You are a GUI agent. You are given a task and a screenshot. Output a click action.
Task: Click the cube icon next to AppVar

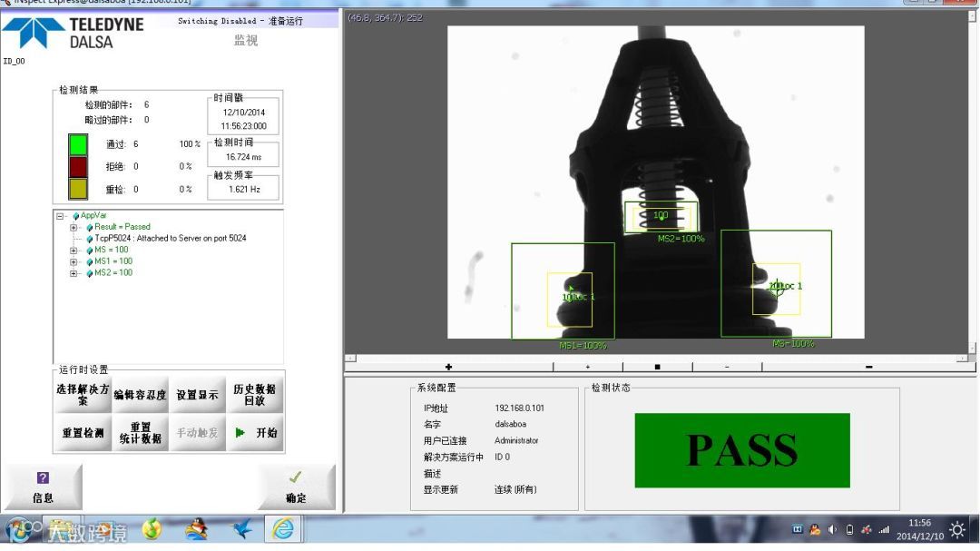pos(75,216)
